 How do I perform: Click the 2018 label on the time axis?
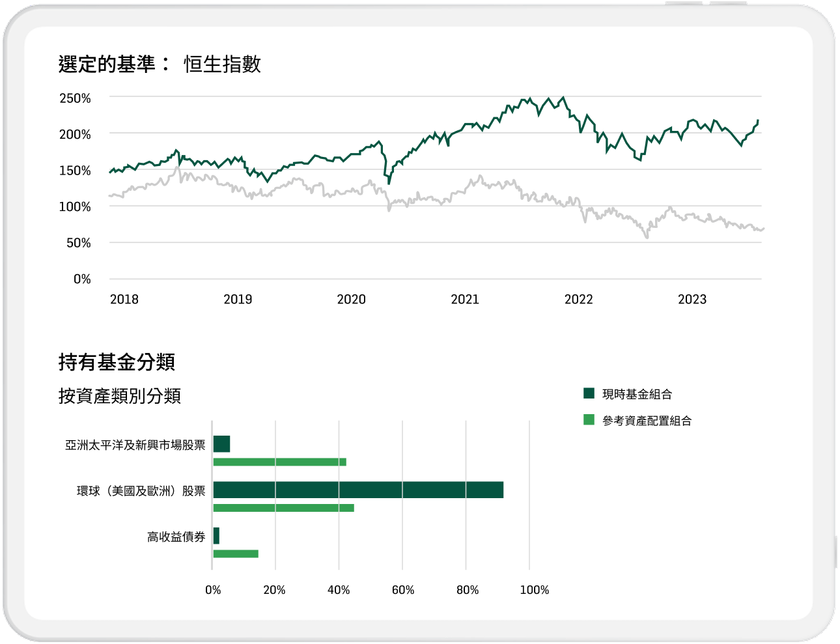coord(124,300)
